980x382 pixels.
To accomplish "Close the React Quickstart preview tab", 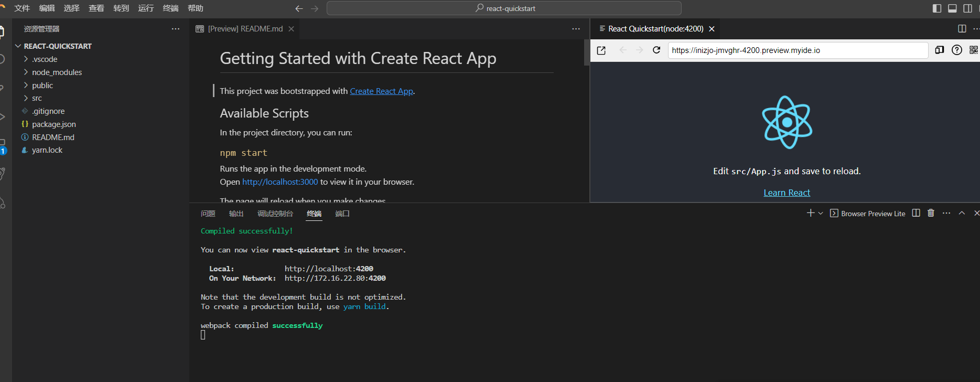I will tap(712, 29).
